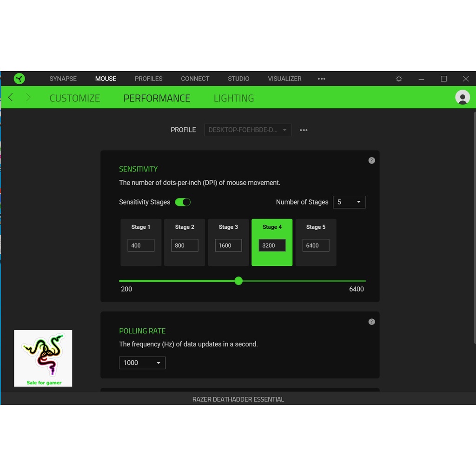Screen dimensions: 476x476
Task: Select the Stage 5 sensitivity tile
Action: 316,228
